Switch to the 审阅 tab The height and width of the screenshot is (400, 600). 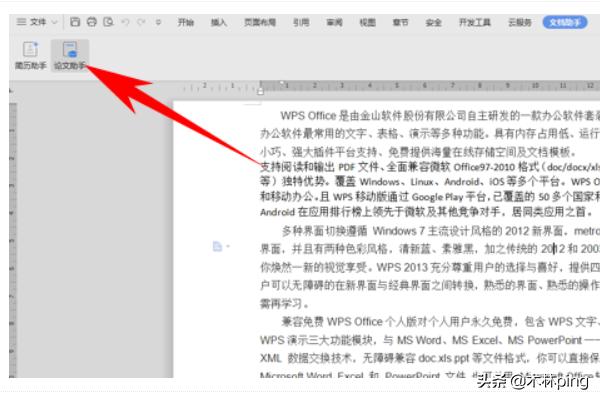tap(334, 22)
